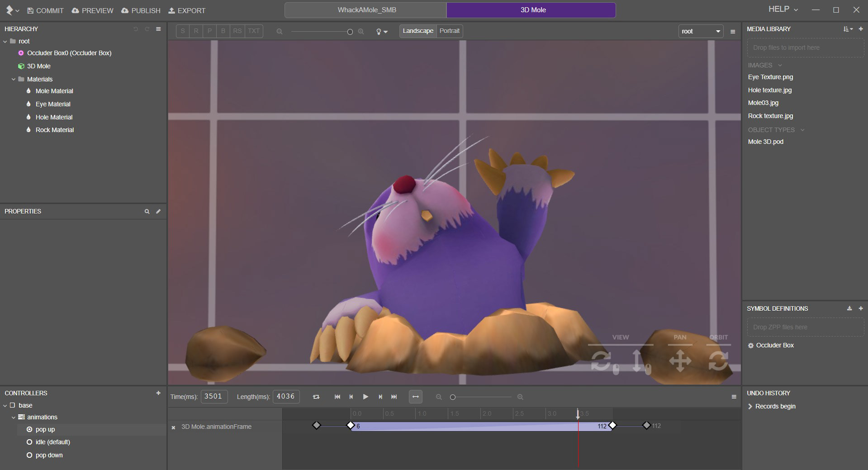
Task: Open the Hierarchy panel menu icon
Action: [158, 29]
